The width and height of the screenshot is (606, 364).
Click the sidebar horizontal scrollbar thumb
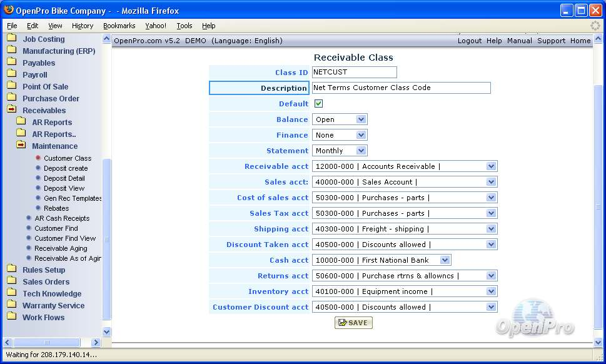click(47, 343)
